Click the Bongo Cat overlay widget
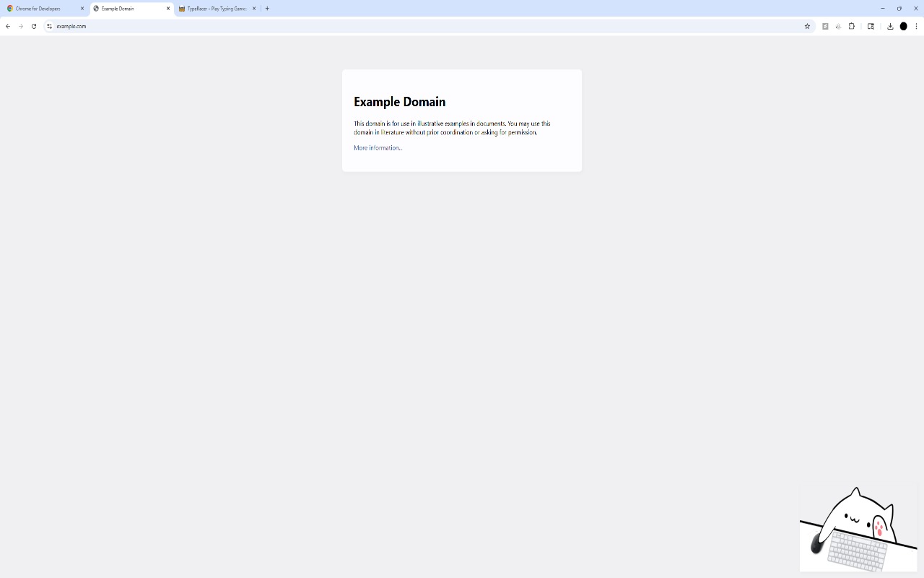Screen dimensions: 924x578 858,529
